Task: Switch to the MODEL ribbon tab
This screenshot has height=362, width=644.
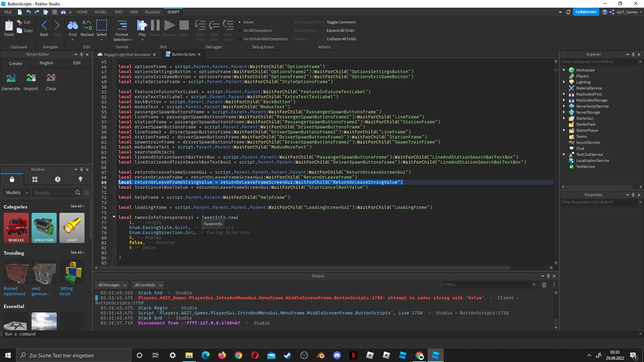Action: tap(101, 12)
